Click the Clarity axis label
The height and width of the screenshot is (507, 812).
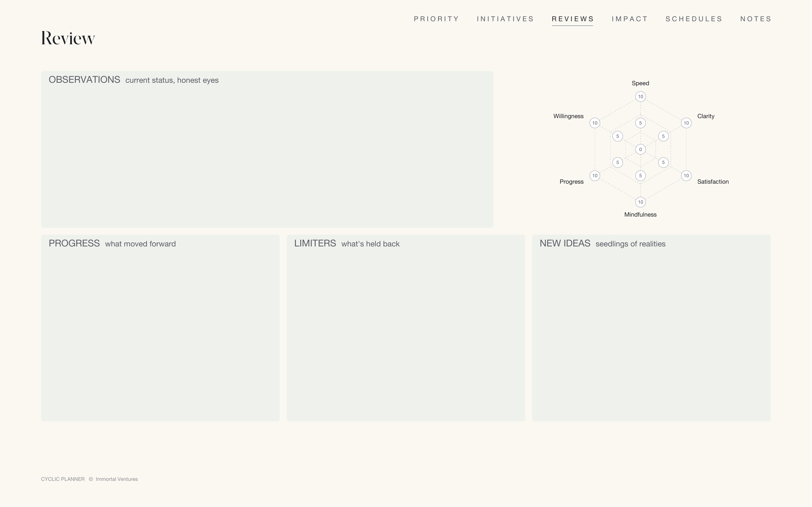tap(706, 116)
